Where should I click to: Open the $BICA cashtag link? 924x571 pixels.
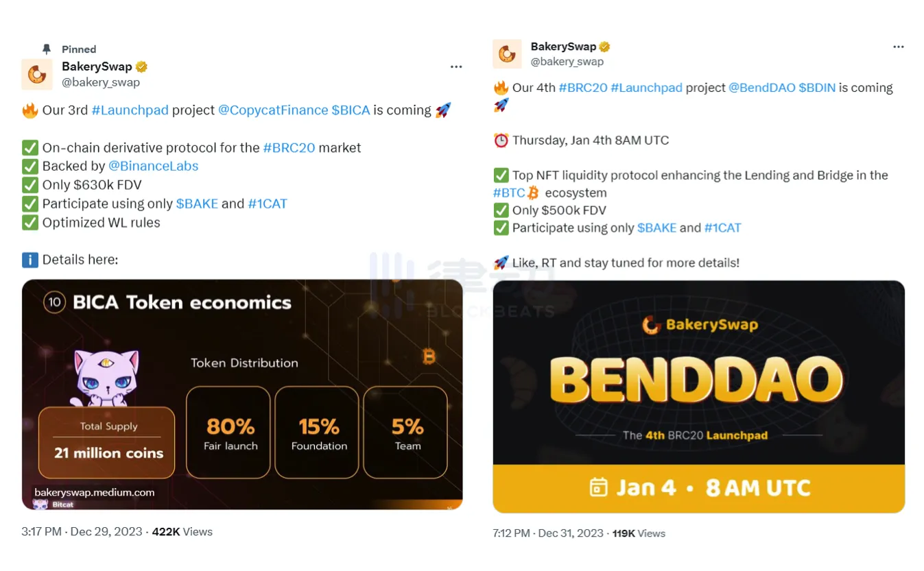coord(351,110)
